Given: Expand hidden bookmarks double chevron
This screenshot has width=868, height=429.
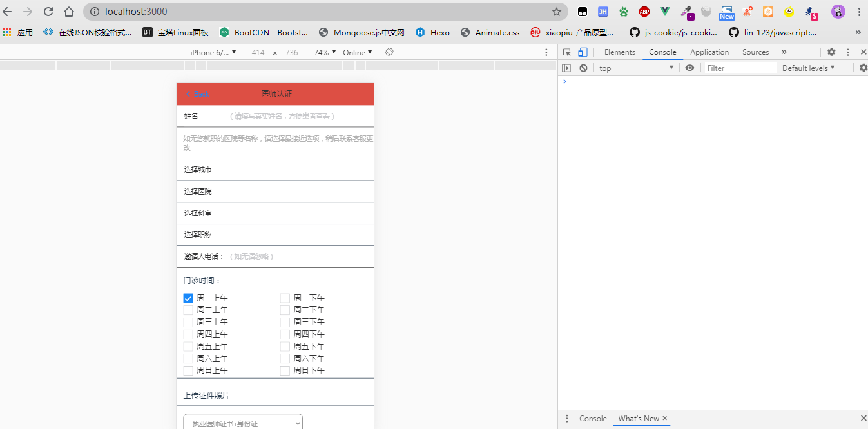Looking at the screenshot, I should 858,32.
